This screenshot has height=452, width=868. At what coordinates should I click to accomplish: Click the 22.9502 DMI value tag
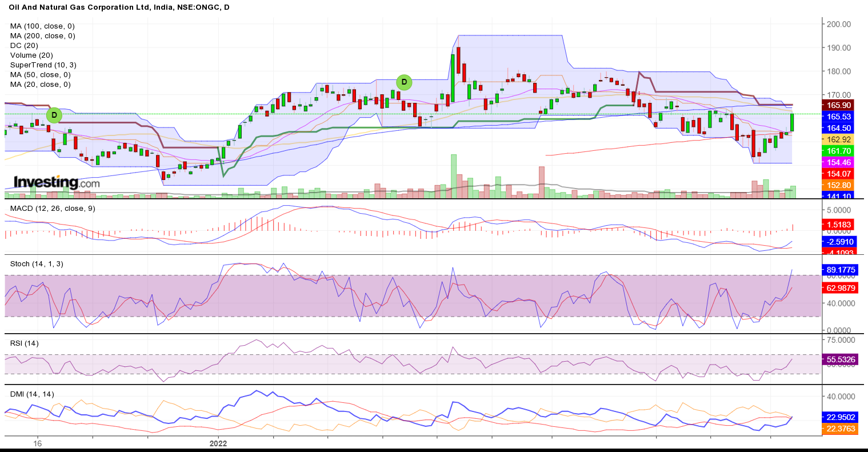point(840,417)
